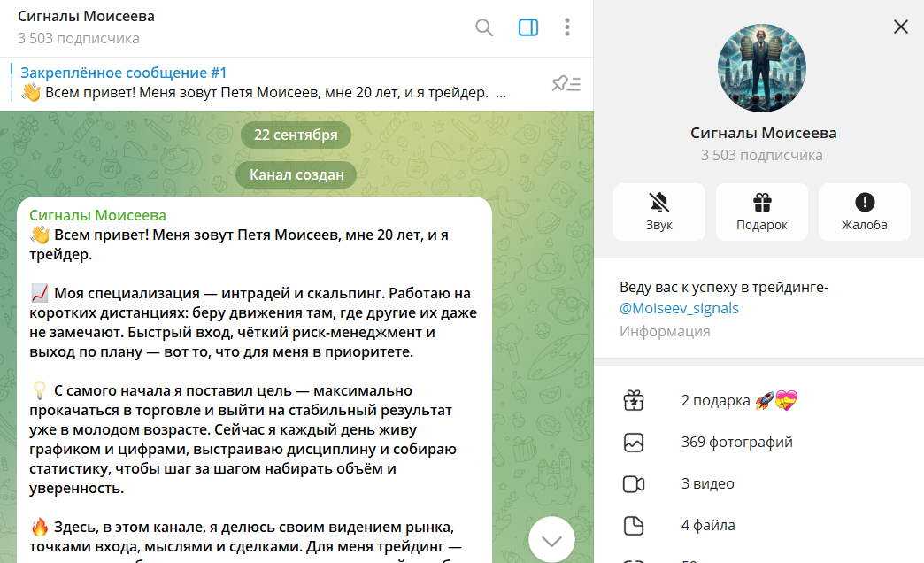Click the green Сигналы Моисеева message author name

pos(97,215)
